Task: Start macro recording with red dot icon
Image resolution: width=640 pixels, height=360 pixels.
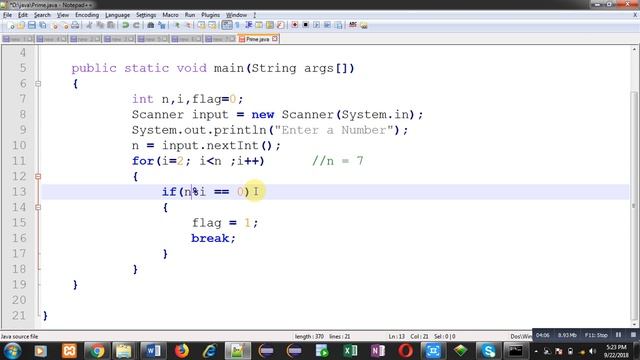Action: (294, 25)
